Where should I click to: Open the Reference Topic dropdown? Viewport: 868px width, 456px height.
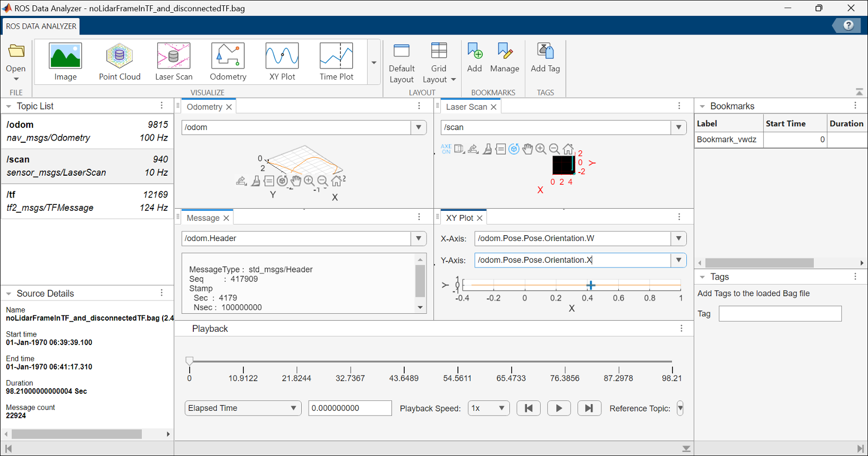pos(680,408)
